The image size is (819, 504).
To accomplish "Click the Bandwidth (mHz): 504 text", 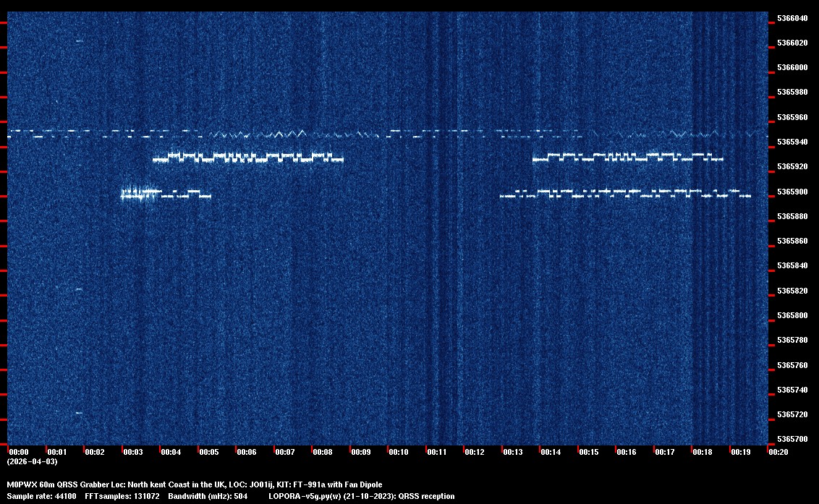I will (208, 497).
